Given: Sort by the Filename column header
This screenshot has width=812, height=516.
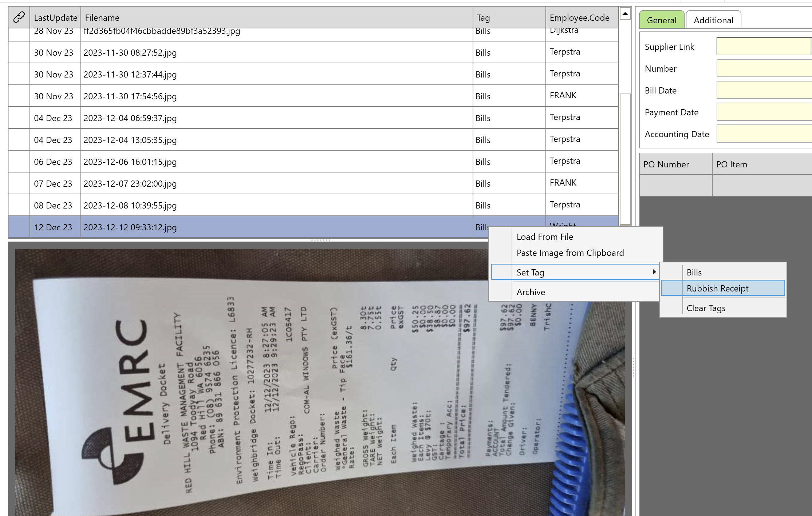Looking at the screenshot, I should pos(277,17).
